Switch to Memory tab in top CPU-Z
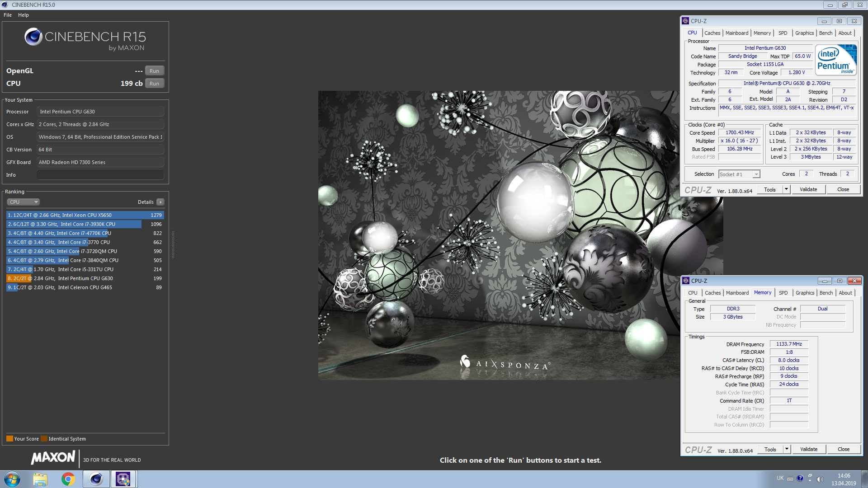Viewport: 868px width, 488px height. pos(762,33)
